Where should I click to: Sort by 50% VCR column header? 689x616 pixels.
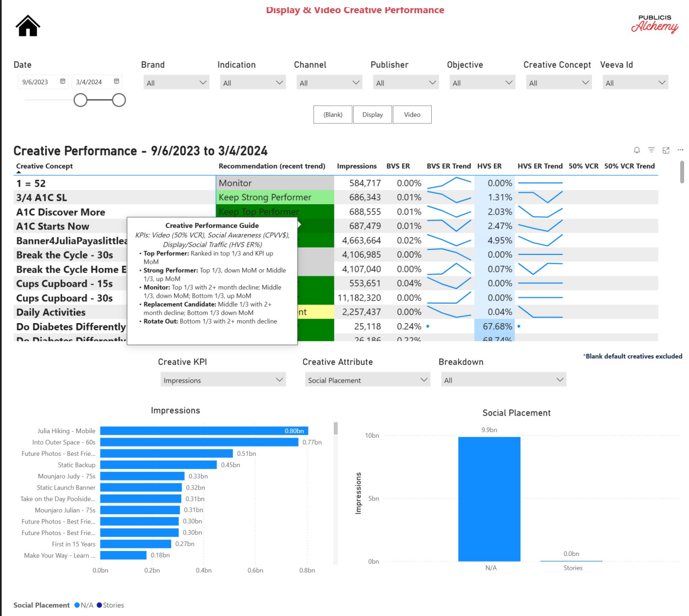(x=584, y=166)
